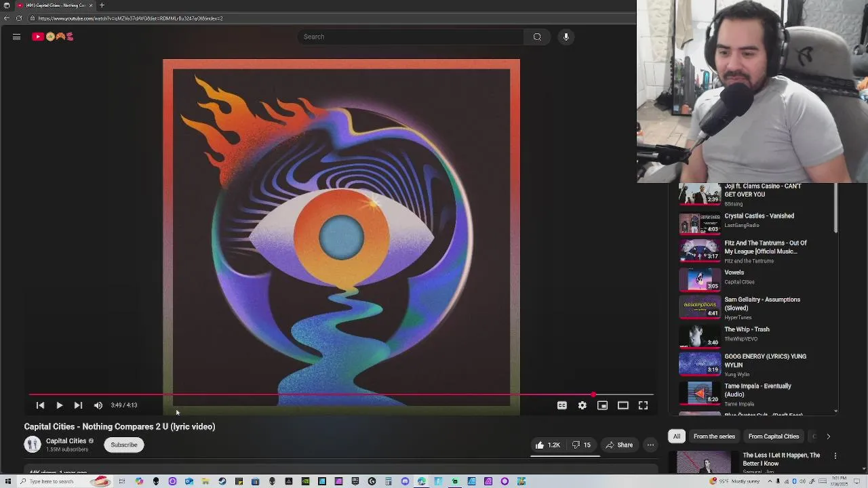Click the magnifier search button
The height and width of the screenshot is (488, 868).
537,37
